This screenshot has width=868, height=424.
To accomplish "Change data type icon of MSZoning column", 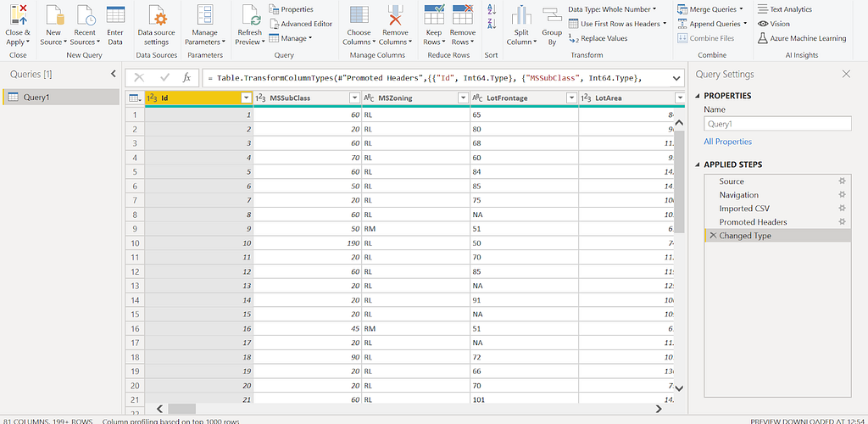I will click(369, 98).
